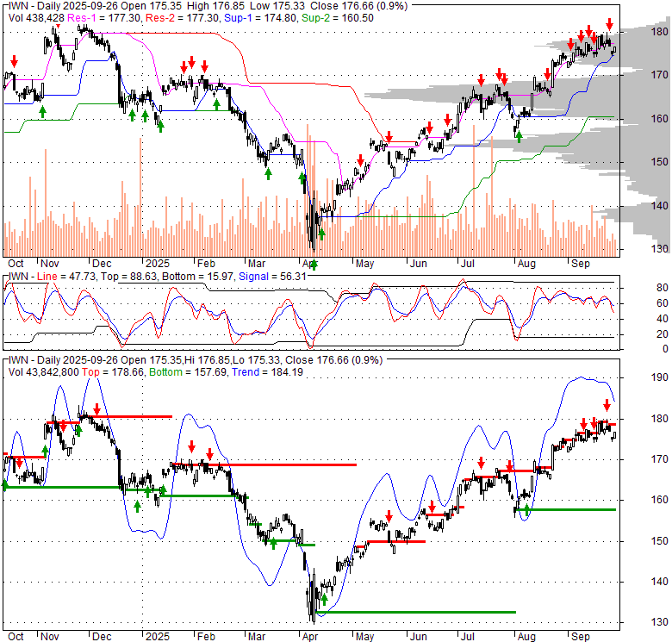
Task: Click the '150' price label on the top chart axis
Action: [659, 161]
